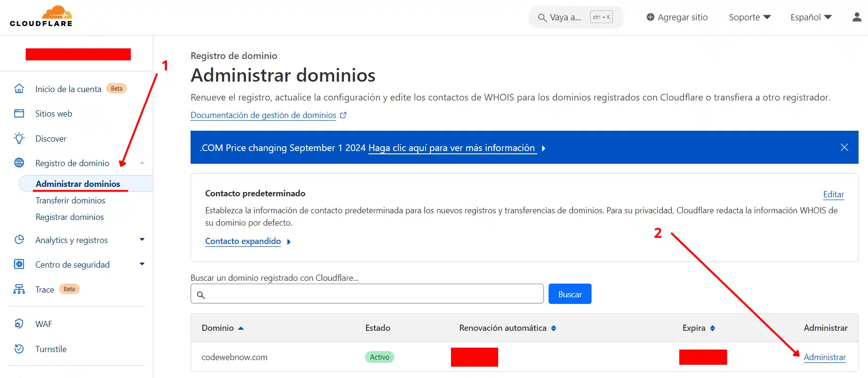The height and width of the screenshot is (378, 868).
Task: Expand Analytics y registros submenu
Action: [142, 240]
